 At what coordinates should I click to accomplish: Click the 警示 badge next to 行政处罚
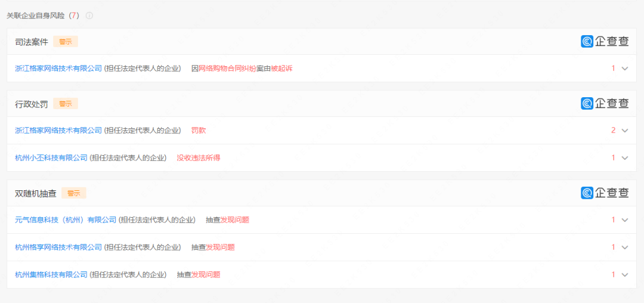click(66, 103)
